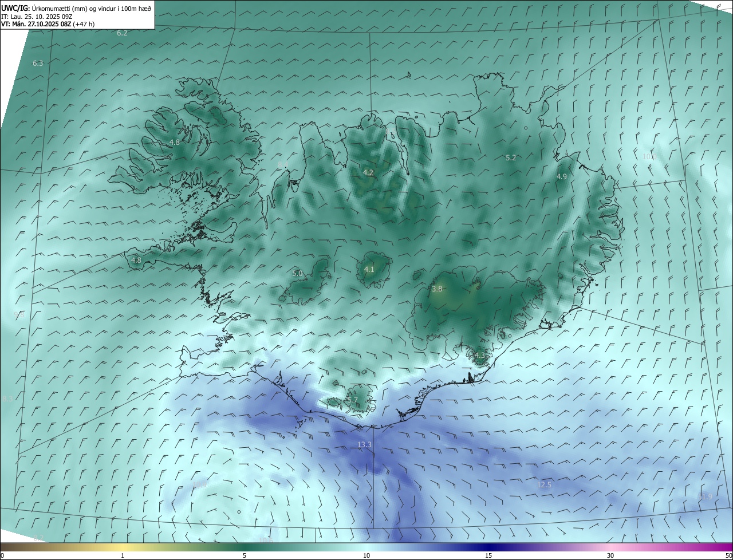Click the 6.3 value over the northwest sea

coord(38,63)
